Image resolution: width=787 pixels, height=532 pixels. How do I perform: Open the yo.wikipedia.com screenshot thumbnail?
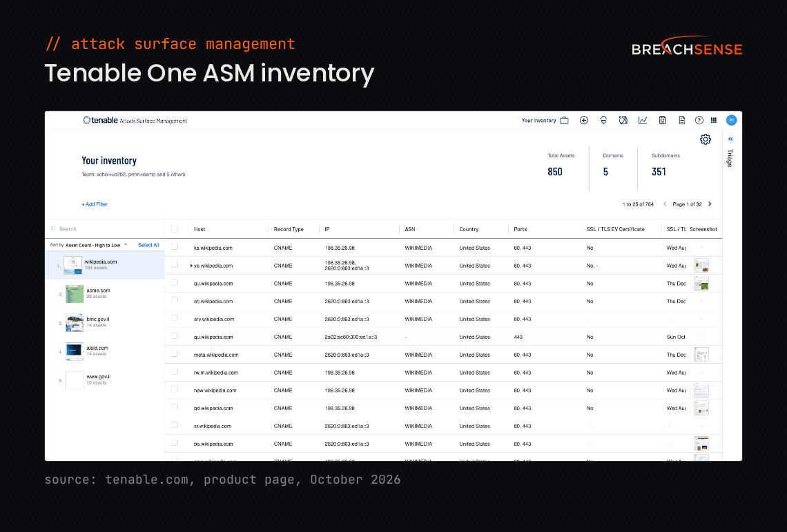(701, 266)
